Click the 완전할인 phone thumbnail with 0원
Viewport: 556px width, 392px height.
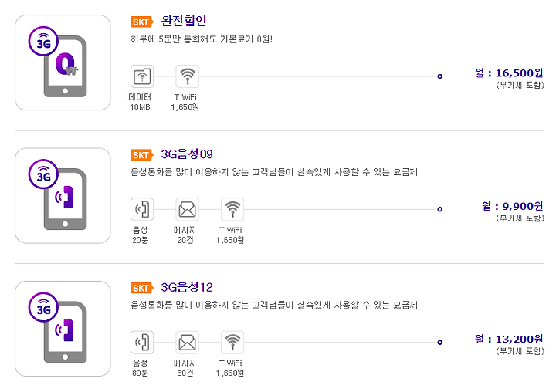point(63,63)
